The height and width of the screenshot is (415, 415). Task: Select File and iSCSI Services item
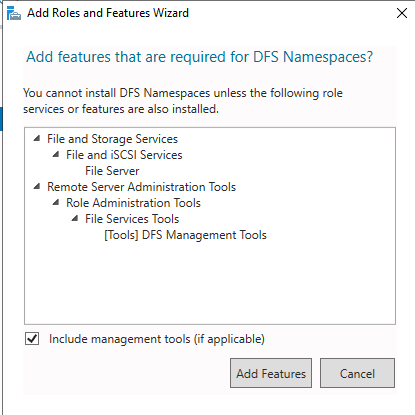pyautogui.click(x=124, y=155)
